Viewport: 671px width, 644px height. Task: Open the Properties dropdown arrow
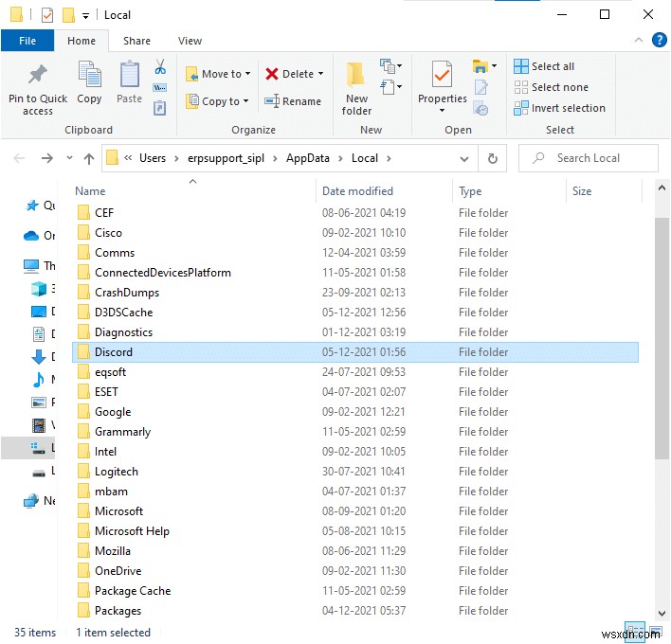tap(442, 110)
